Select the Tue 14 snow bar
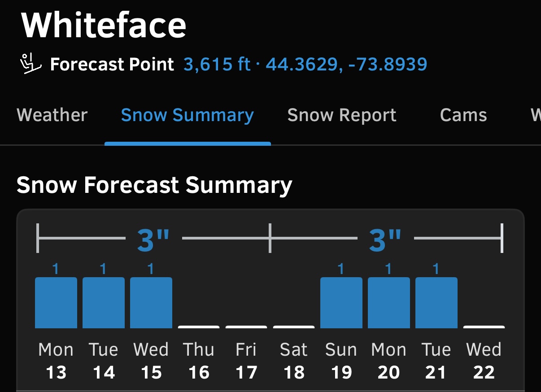 104,303
